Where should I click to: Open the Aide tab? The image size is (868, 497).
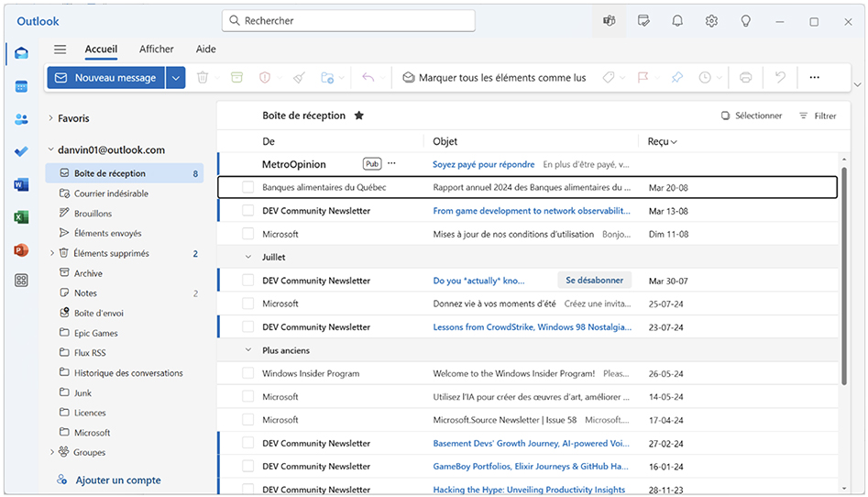pos(206,50)
